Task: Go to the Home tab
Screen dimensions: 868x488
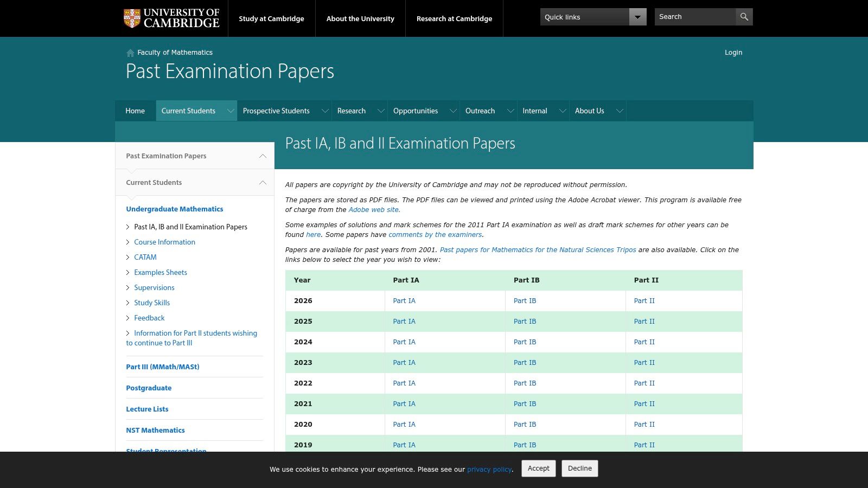Action: [x=135, y=111]
